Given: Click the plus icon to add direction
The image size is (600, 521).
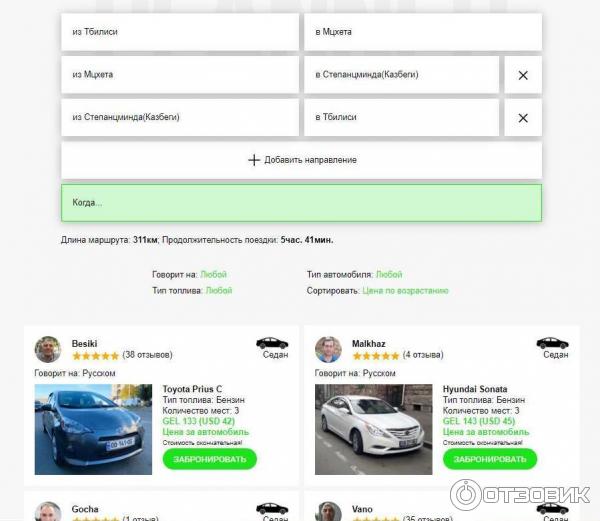Looking at the screenshot, I should 254,160.
